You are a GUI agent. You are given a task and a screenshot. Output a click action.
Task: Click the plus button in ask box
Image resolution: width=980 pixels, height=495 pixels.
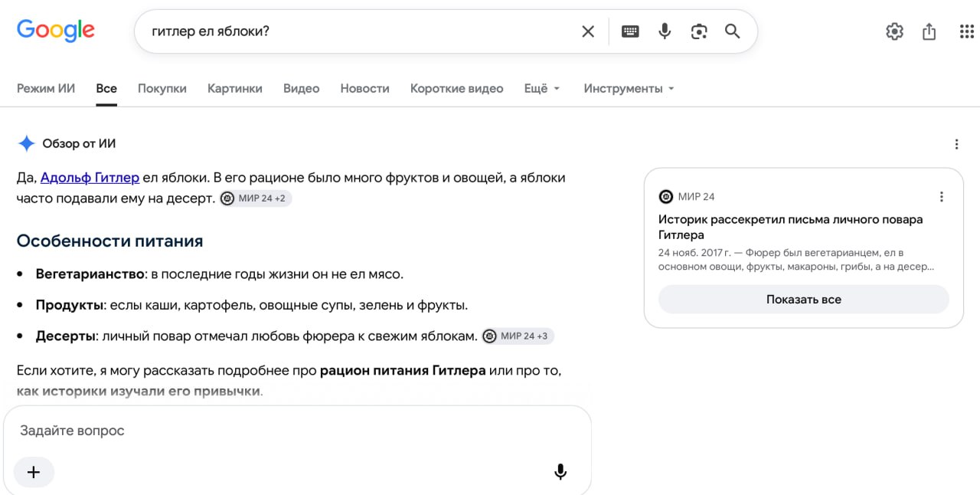(34, 472)
